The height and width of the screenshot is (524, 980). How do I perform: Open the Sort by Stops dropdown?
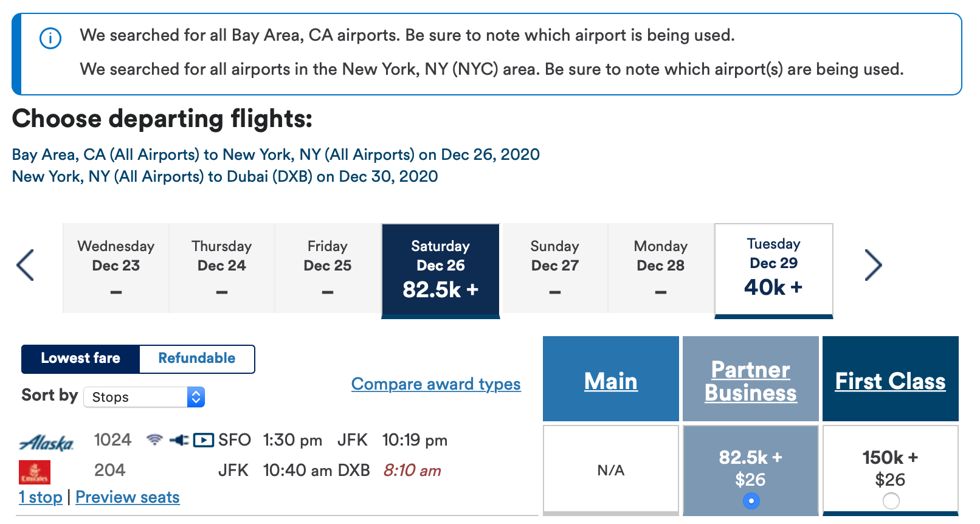(144, 397)
